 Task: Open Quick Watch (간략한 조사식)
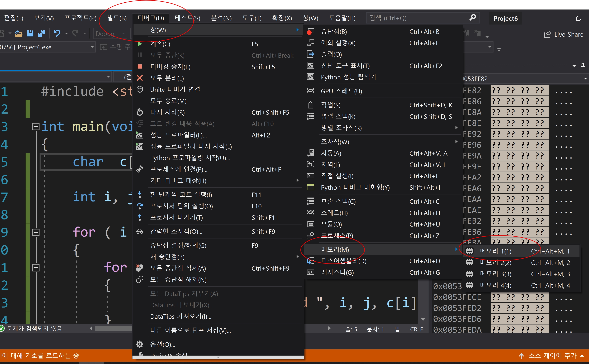click(218, 231)
